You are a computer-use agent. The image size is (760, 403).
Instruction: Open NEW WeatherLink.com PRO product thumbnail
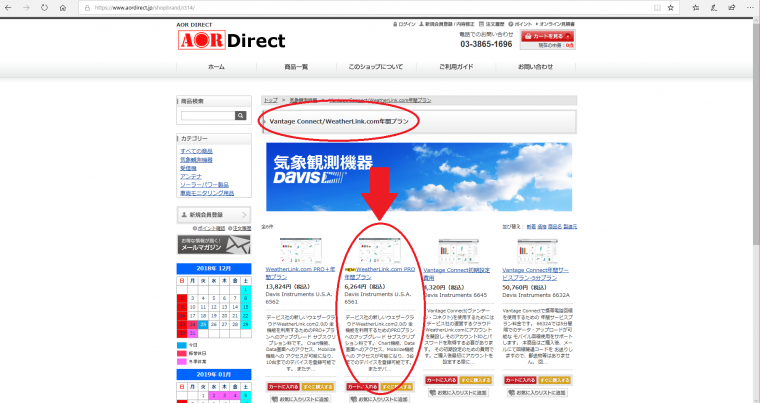click(380, 251)
